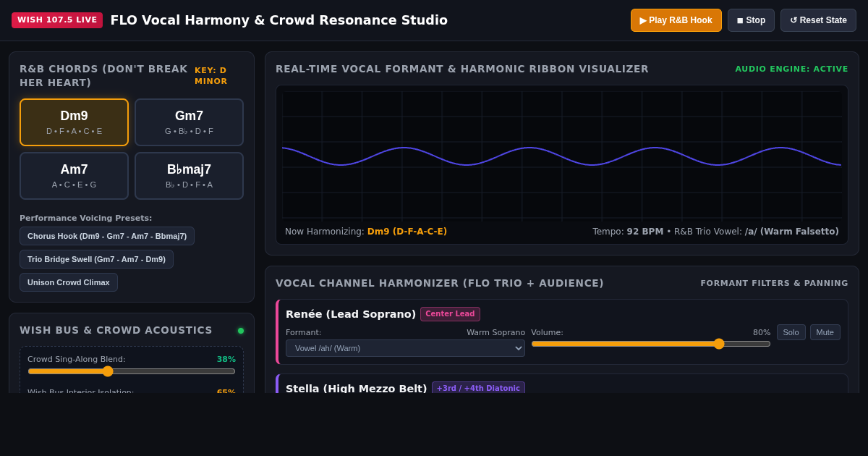Image resolution: width=868 pixels, height=456 pixels.
Task: Mute Renée's lead soprano channel
Action: 825,332
